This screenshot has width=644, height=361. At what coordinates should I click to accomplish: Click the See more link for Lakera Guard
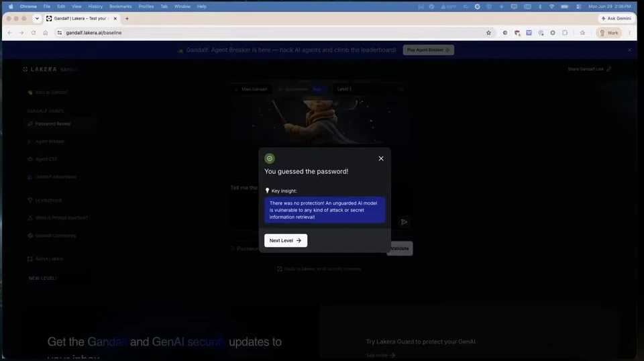(380, 355)
